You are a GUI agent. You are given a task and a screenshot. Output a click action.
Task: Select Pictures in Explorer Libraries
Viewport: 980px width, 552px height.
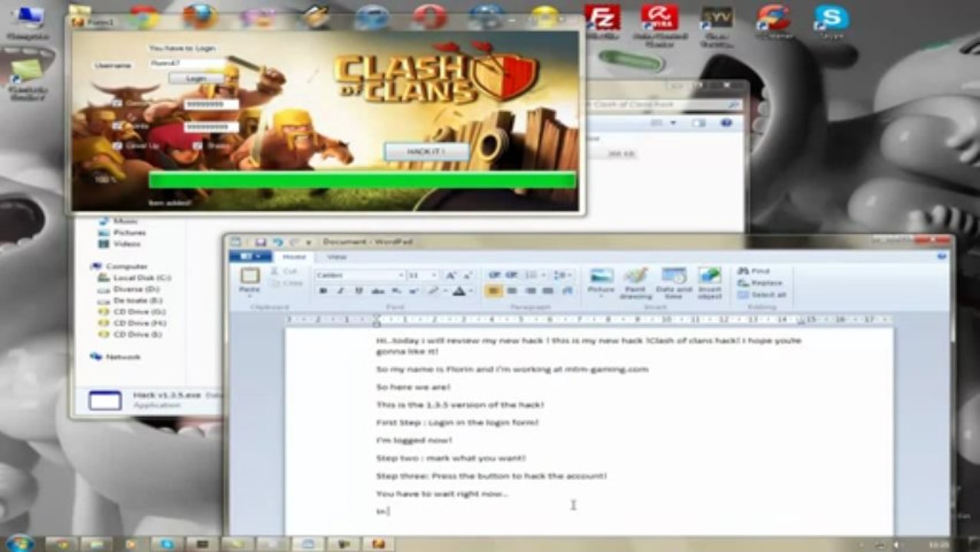point(123,232)
